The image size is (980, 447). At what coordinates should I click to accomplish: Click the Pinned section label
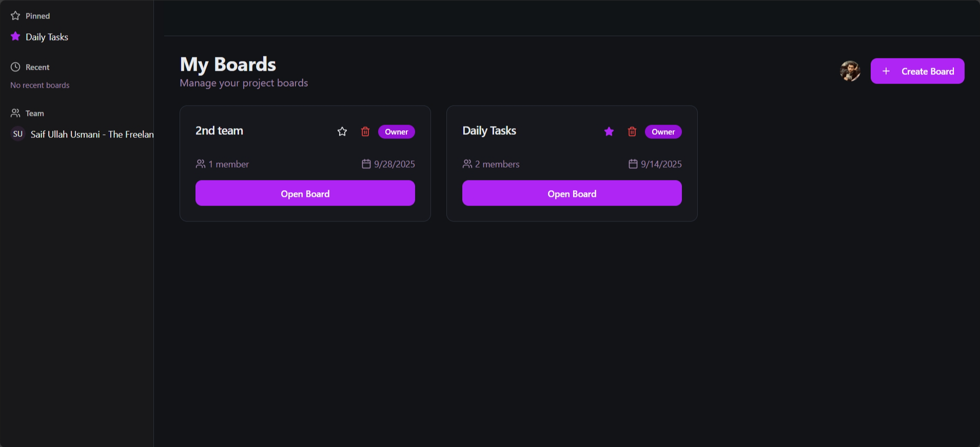[38, 16]
